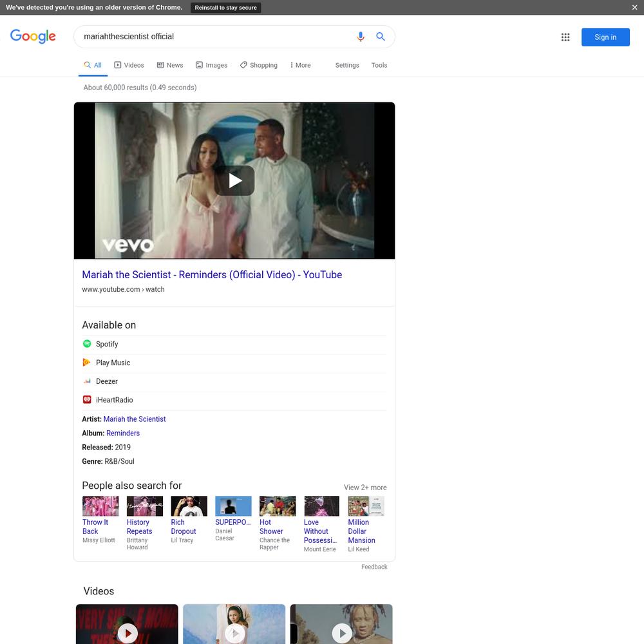Switch to the Shopping tab

(259, 65)
